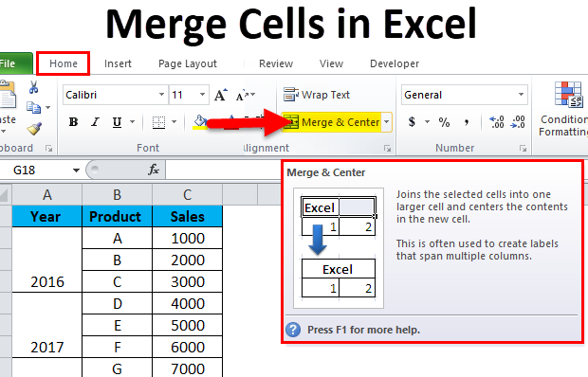The image size is (588, 377).
Task: Open the Borders dropdown arrow
Action: 174,121
